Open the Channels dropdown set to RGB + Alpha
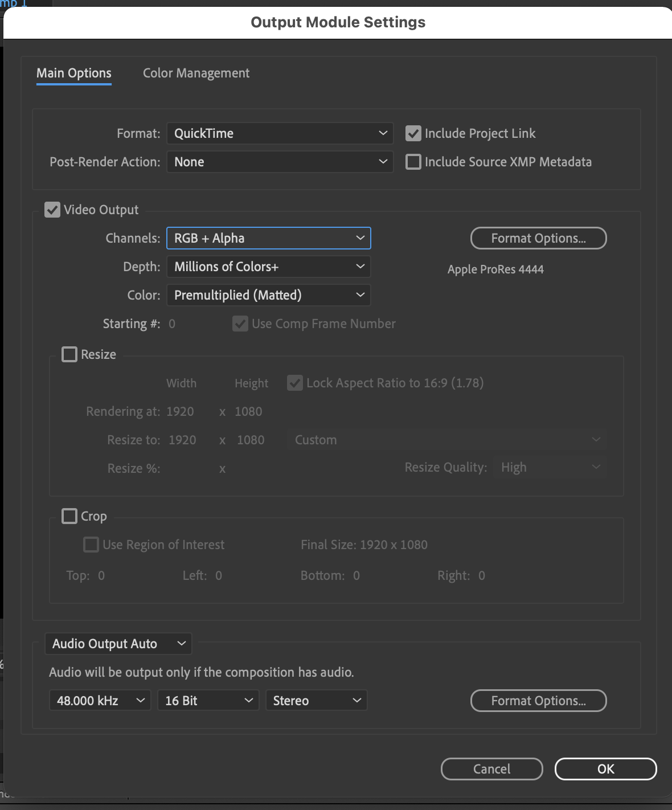Image resolution: width=672 pixels, height=810 pixels. click(x=268, y=238)
